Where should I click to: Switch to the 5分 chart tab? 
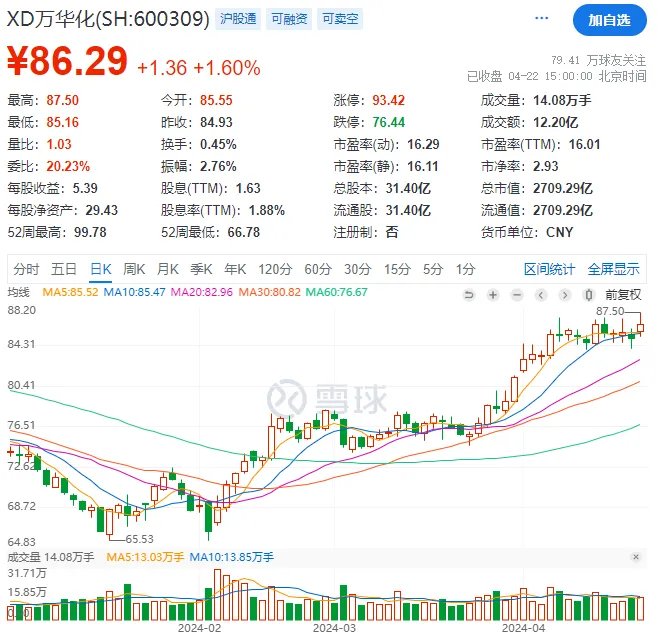point(433,269)
